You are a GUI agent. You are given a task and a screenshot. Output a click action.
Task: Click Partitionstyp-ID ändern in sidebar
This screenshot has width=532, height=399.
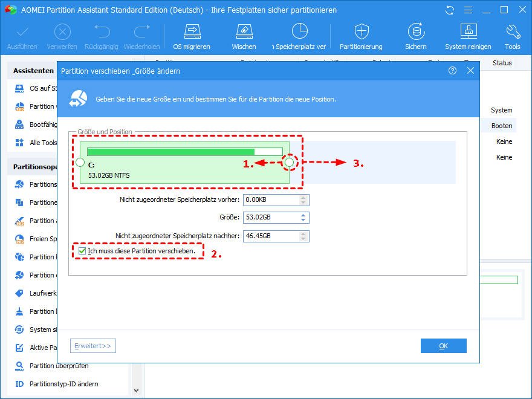pos(56,384)
